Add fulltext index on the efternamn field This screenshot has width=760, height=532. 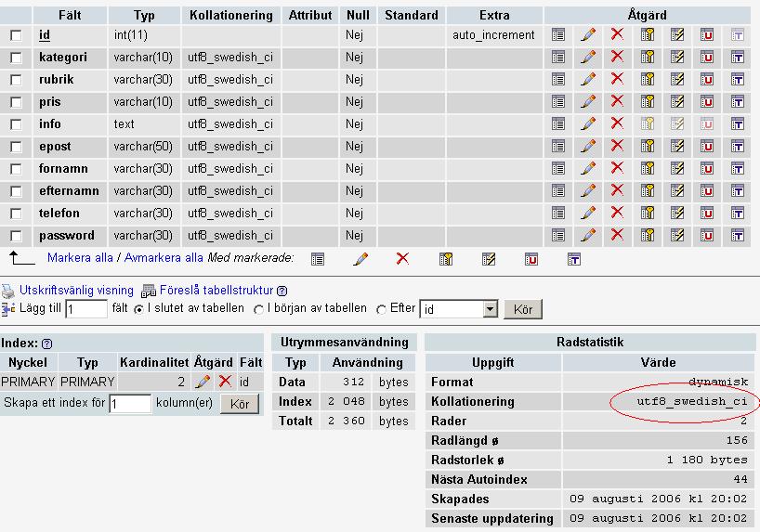[737, 191]
